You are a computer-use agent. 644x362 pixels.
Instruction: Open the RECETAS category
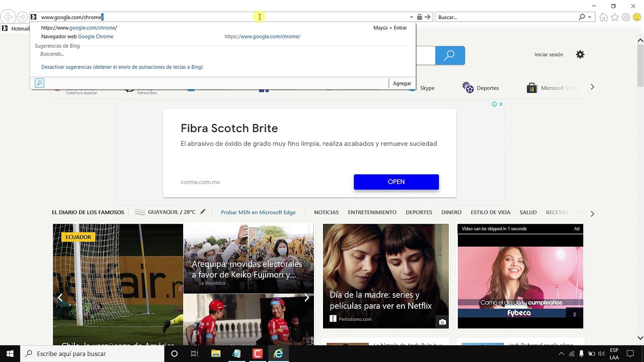pyautogui.click(x=557, y=212)
